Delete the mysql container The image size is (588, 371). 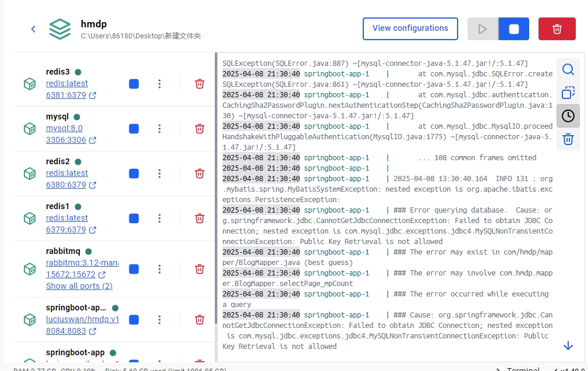200,129
